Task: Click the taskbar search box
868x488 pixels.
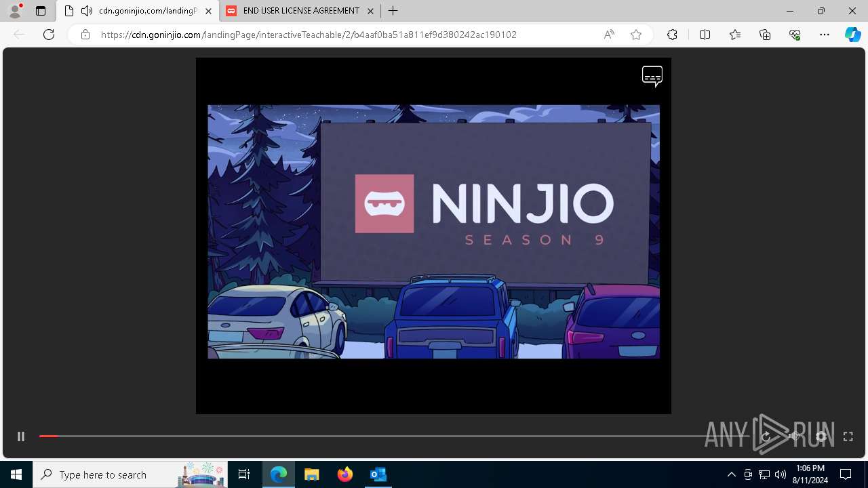Action: 132,474
